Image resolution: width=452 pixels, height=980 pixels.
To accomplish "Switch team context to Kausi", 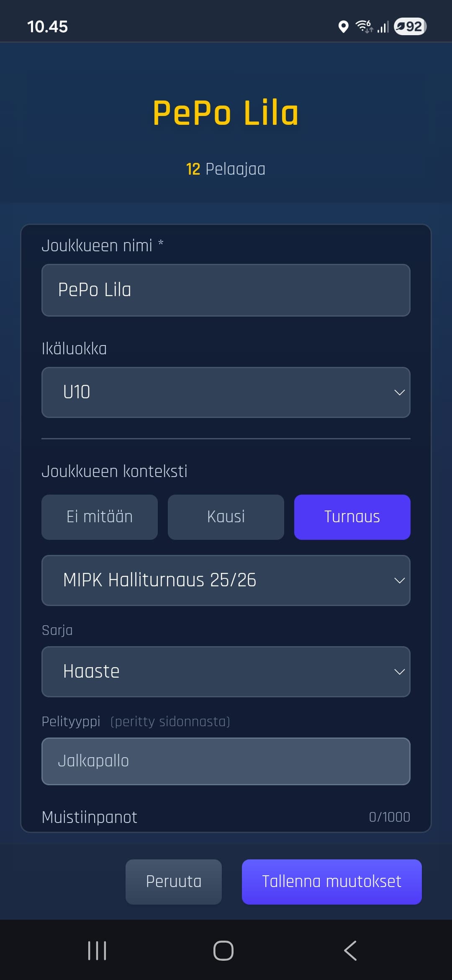I will tap(226, 516).
